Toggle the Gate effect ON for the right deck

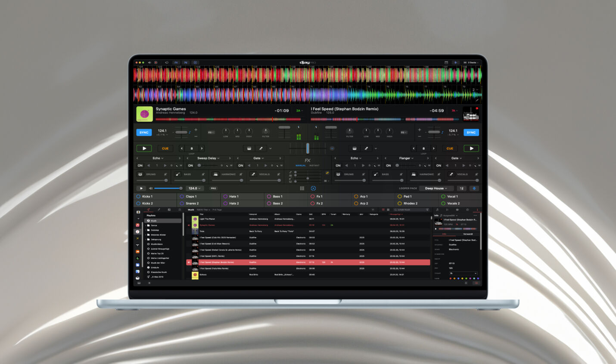tap(439, 165)
